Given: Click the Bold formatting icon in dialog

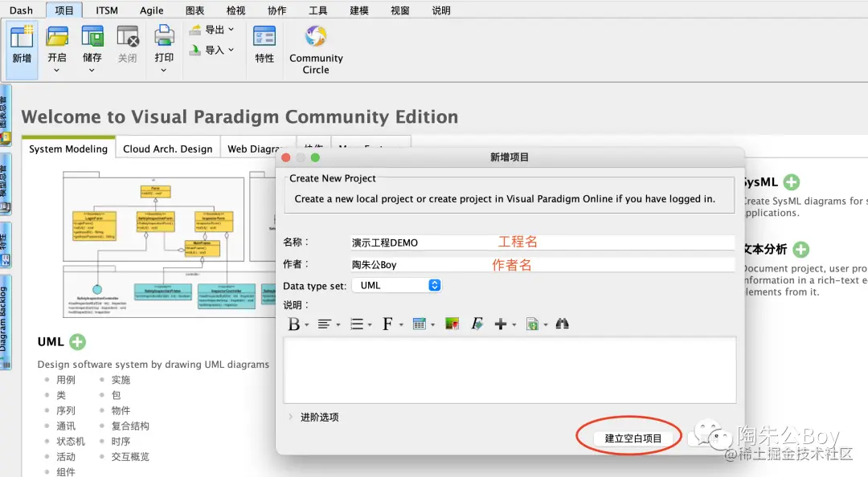Looking at the screenshot, I should pyautogui.click(x=293, y=324).
